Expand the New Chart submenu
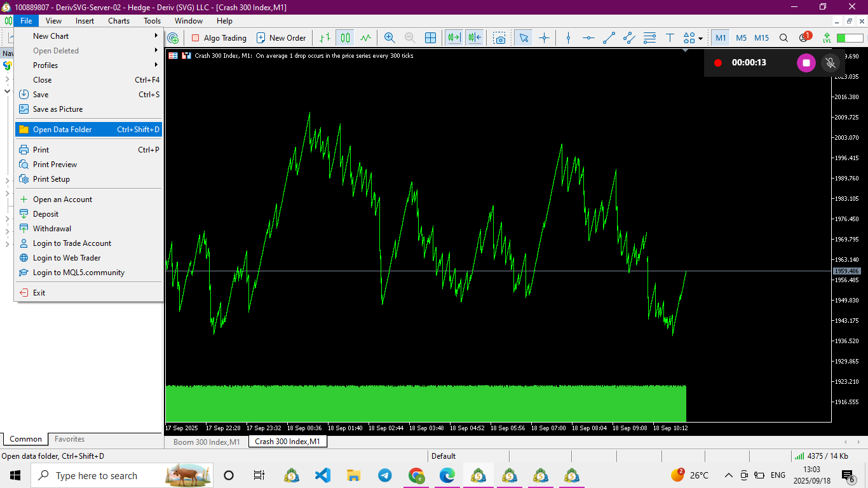 coord(89,36)
